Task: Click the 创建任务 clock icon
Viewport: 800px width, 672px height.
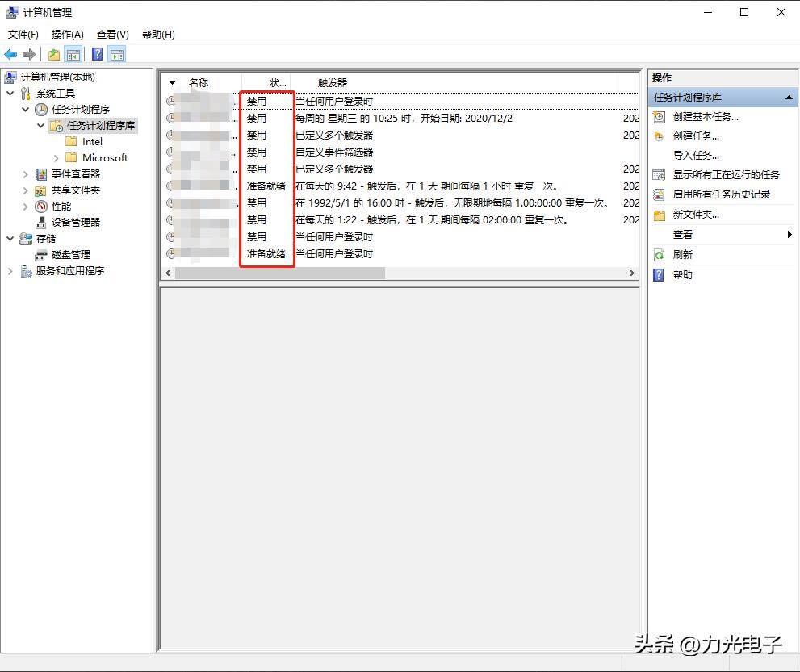Action: click(x=660, y=136)
